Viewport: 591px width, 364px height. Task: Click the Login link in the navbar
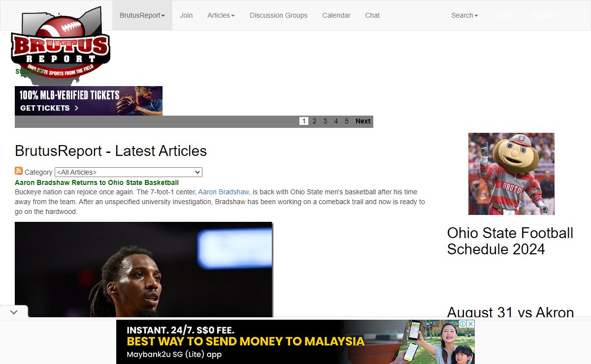pos(503,15)
